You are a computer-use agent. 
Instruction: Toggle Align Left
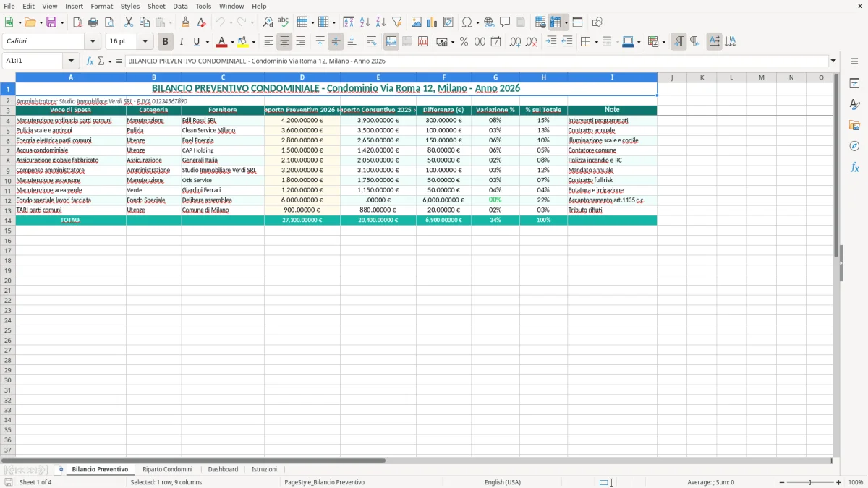pos(268,42)
